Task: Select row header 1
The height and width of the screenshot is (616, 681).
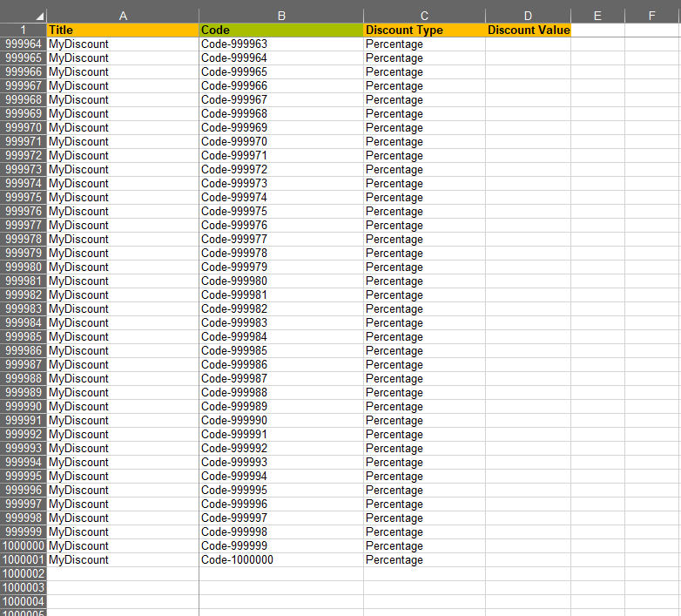Action: (24, 30)
